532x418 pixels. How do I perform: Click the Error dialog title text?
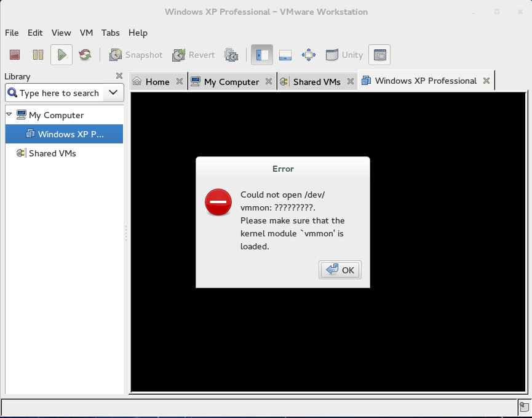tap(284, 169)
